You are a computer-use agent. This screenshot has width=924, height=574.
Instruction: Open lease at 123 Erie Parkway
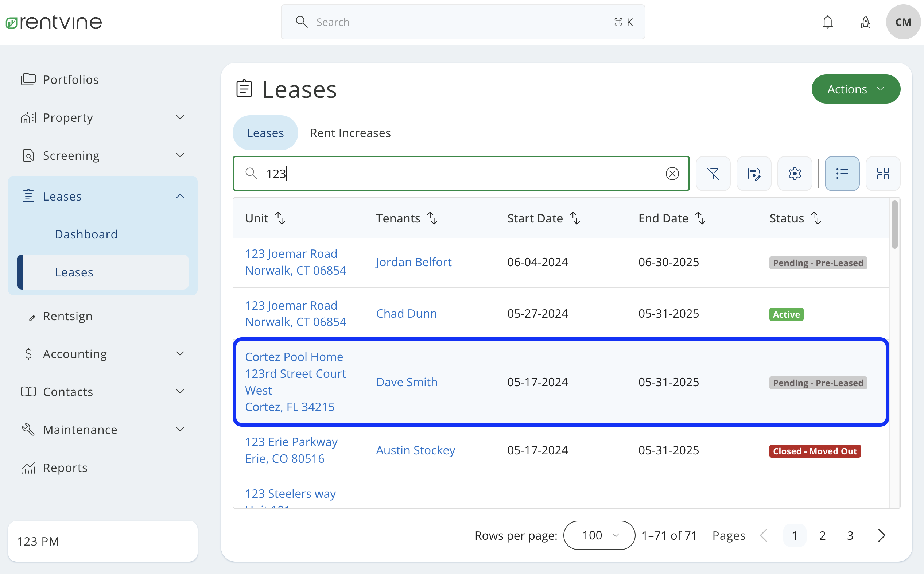coord(291,442)
